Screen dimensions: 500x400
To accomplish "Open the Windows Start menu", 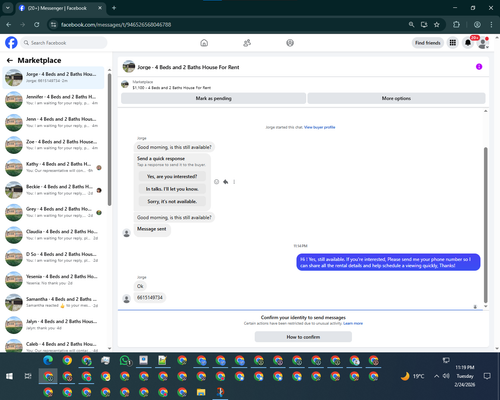I will 9,376.
